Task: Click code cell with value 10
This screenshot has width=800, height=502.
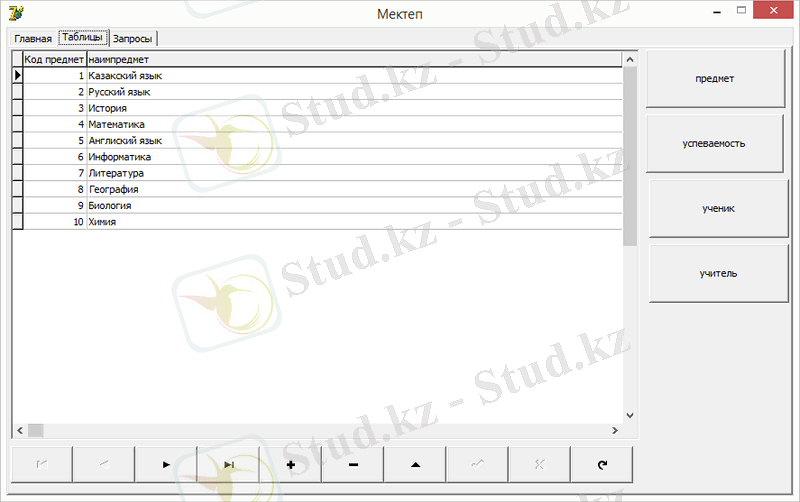Action: [55, 222]
